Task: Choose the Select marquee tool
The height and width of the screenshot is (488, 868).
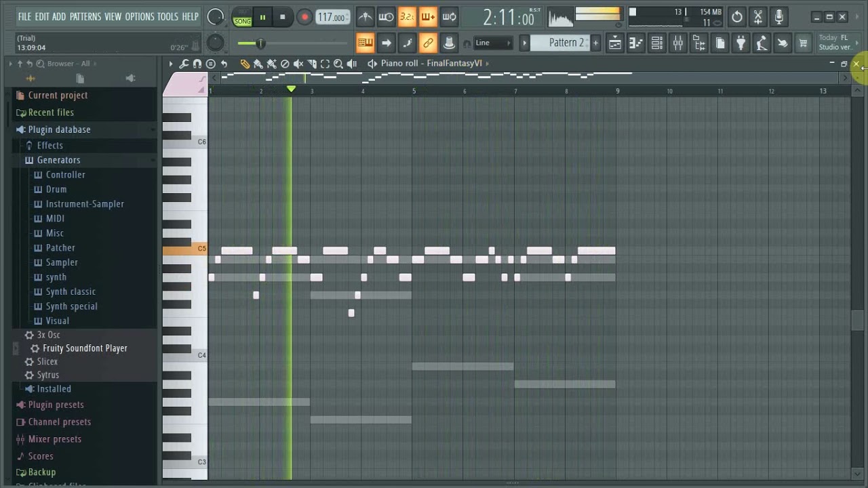Action: tap(325, 64)
